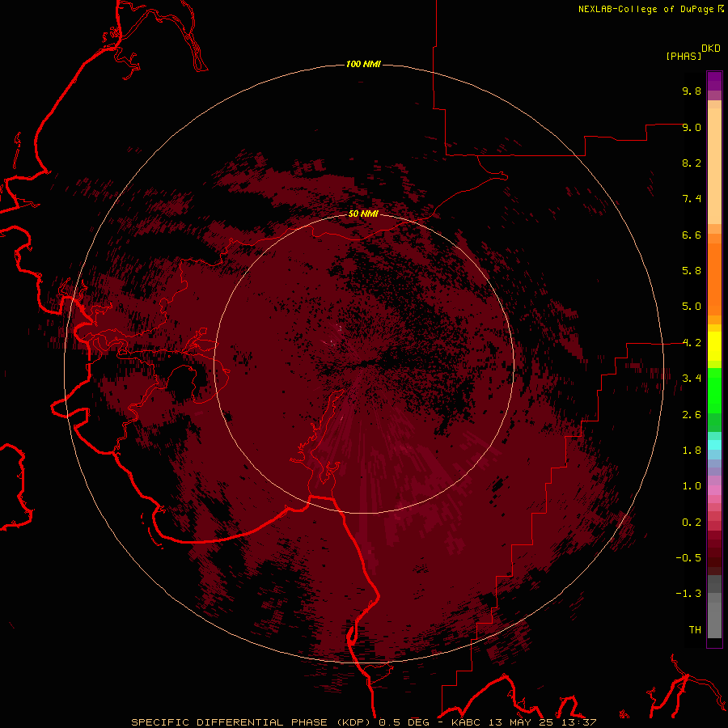Click the [PHAS] legend heading

pyautogui.click(x=684, y=56)
